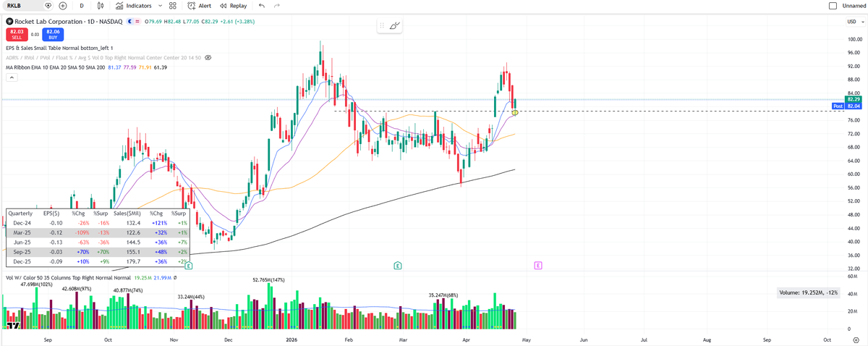Open the candlestick chart type menu
868x346 pixels.
(101, 5)
